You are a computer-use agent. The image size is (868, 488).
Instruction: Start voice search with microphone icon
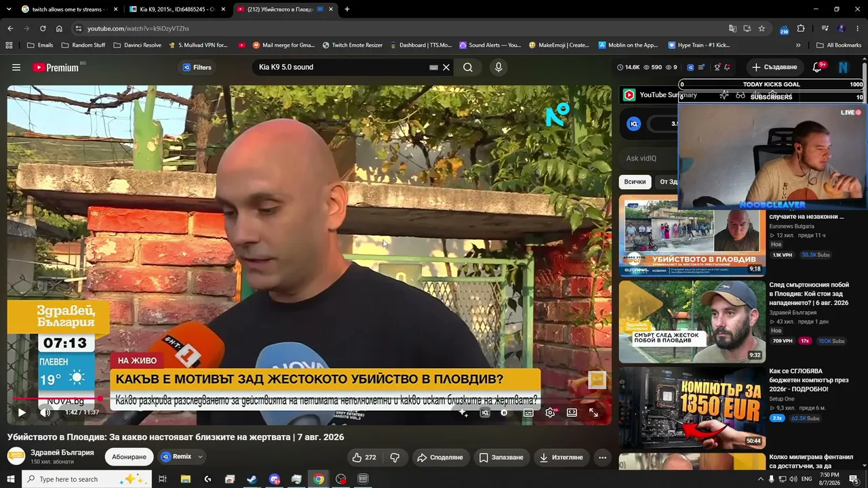coord(498,67)
